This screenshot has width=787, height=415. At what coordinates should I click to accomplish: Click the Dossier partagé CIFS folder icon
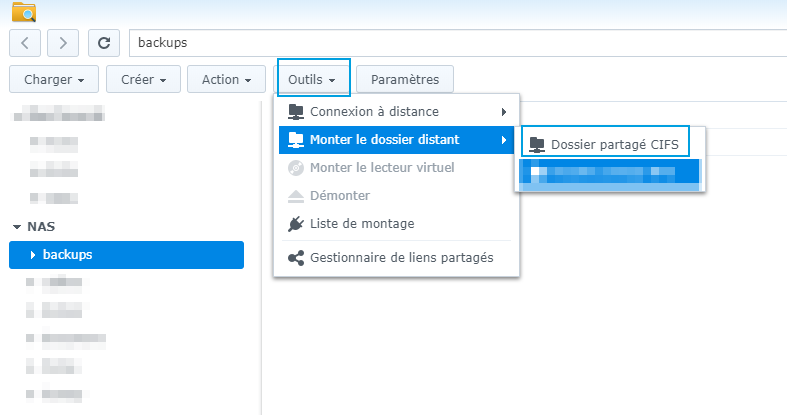[x=537, y=144]
